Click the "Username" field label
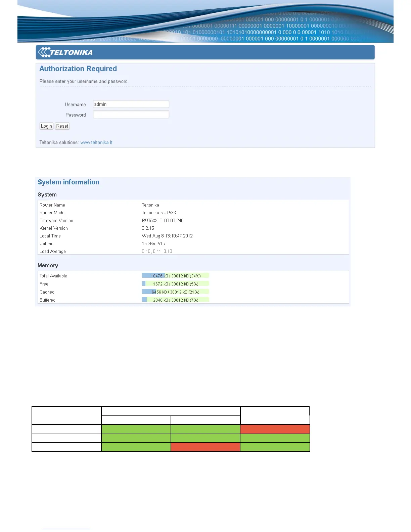411x532 pixels. pos(75,104)
